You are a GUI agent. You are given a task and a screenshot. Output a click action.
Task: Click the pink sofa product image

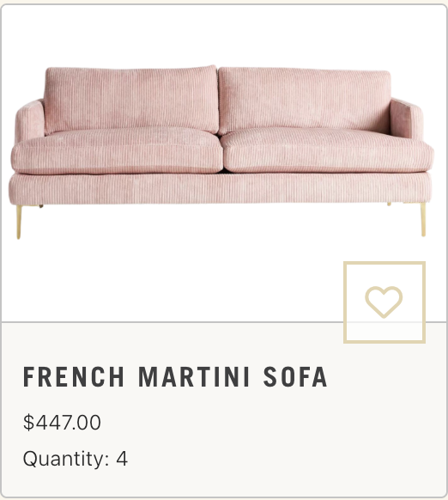point(221,152)
